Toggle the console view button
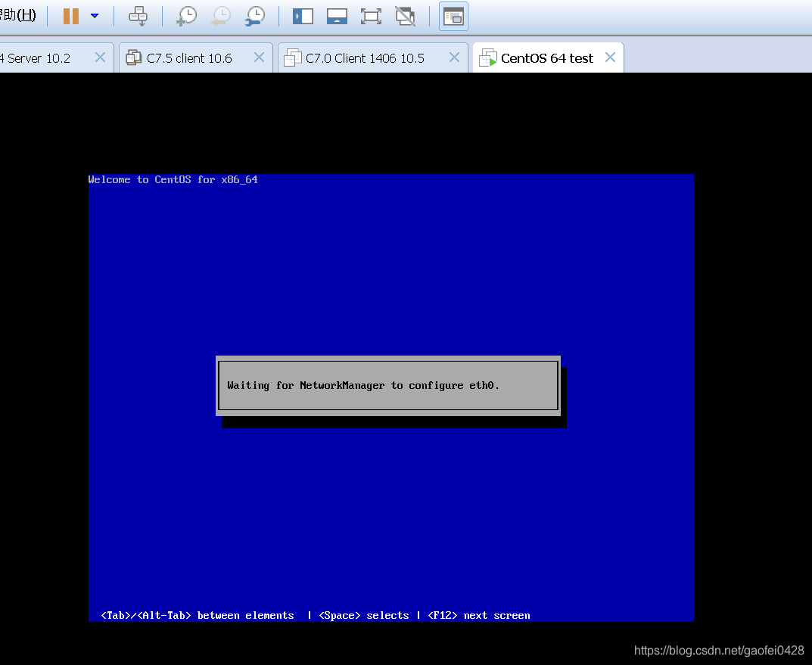The width and height of the screenshot is (812, 665). click(453, 16)
